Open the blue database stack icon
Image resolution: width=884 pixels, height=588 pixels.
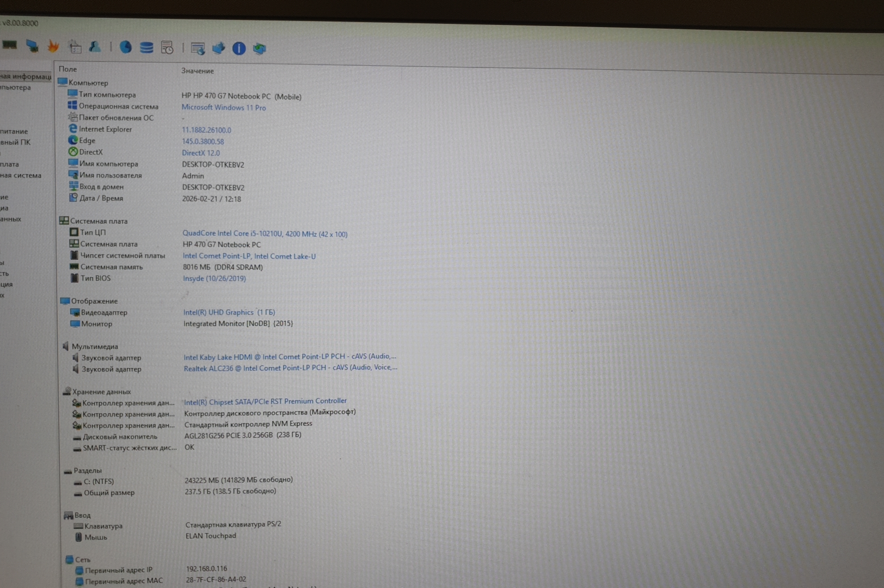pos(146,48)
